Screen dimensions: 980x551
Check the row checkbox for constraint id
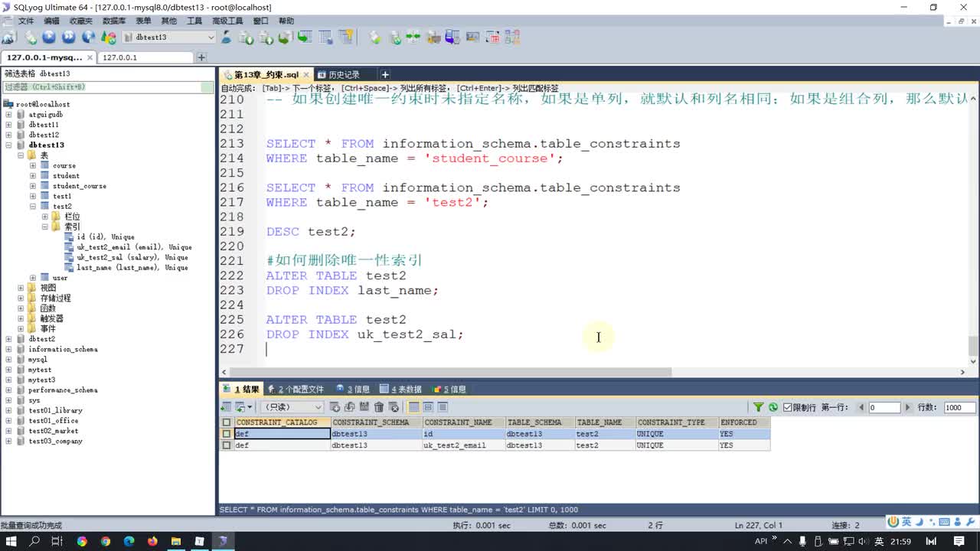click(226, 434)
